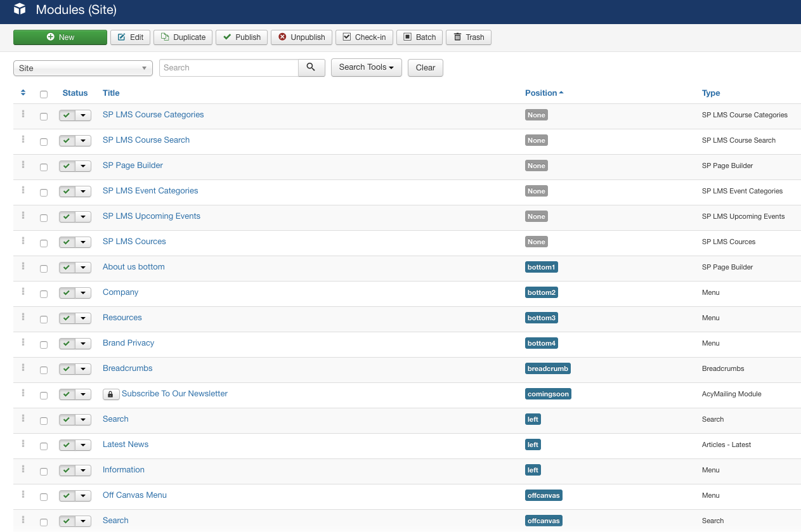The width and height of the screenshot is (801, 532).
Task: Toggle published status check for Latest News
Action: 67,445
